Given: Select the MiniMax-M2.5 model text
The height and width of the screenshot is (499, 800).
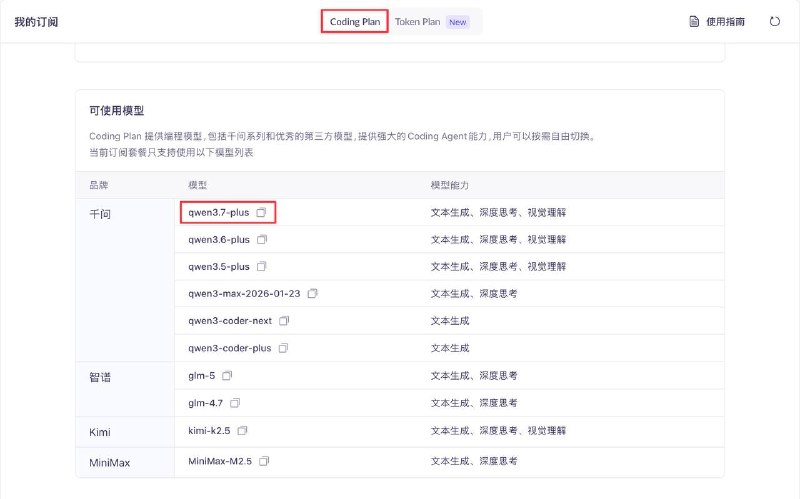Looking at the screenshot, I should click(220, 461).
